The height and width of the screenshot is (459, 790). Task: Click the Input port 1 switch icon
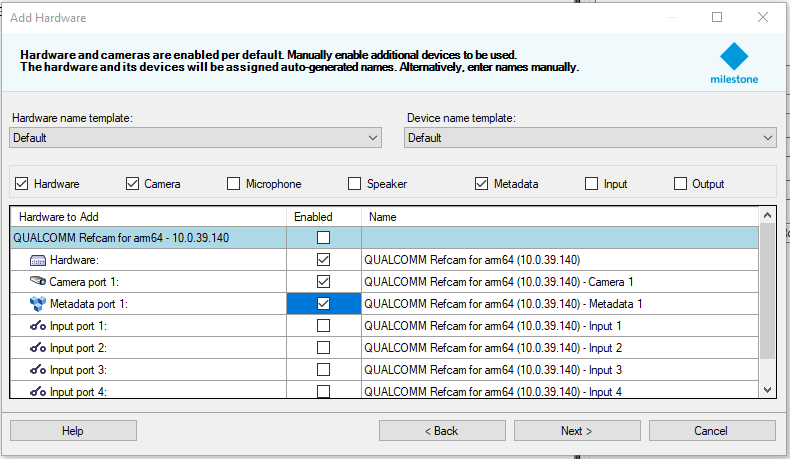pos(38,326)
